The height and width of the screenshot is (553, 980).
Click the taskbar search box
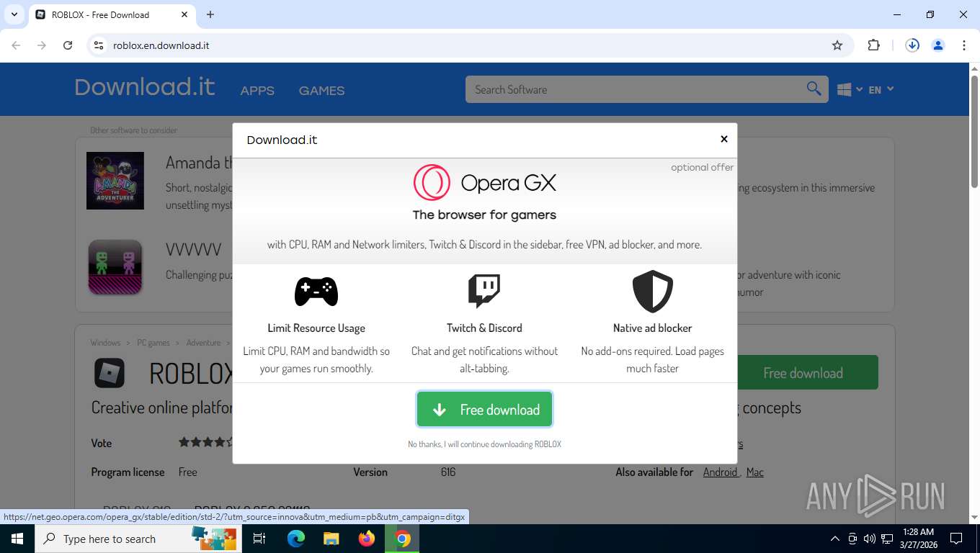tap(137, 539)
